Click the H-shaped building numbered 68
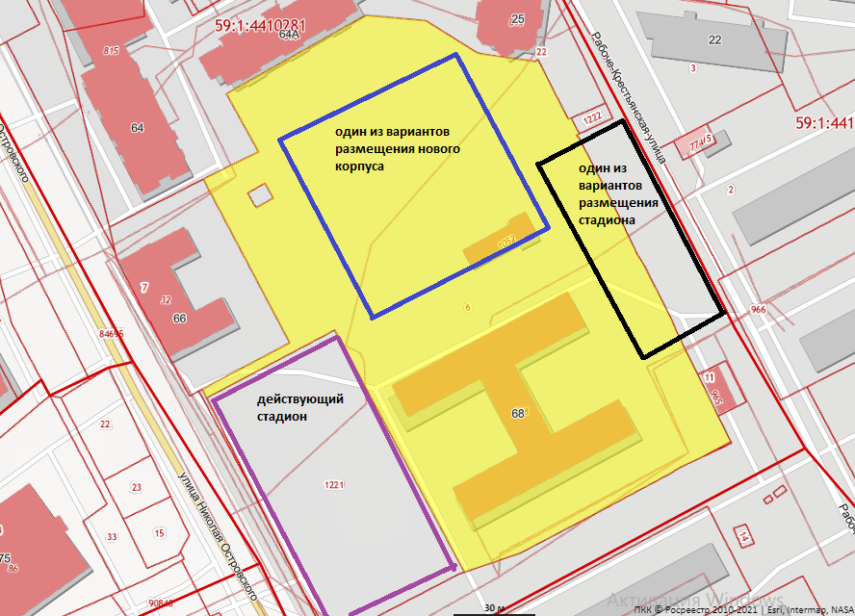 (518, 413)
